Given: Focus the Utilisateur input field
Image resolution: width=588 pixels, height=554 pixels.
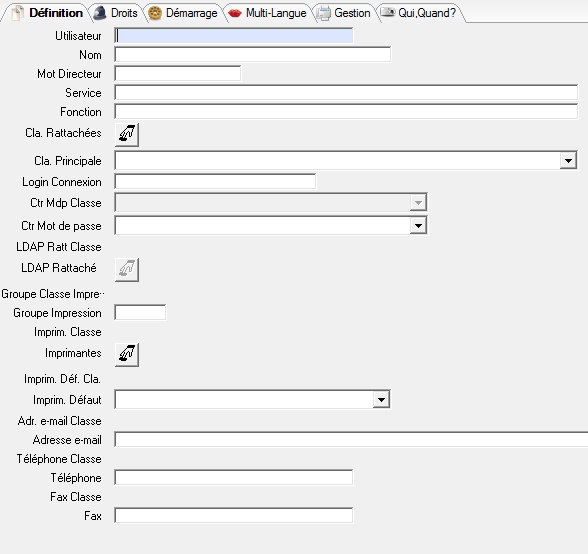Looking at the screenshot, I should tap(234, 36).
